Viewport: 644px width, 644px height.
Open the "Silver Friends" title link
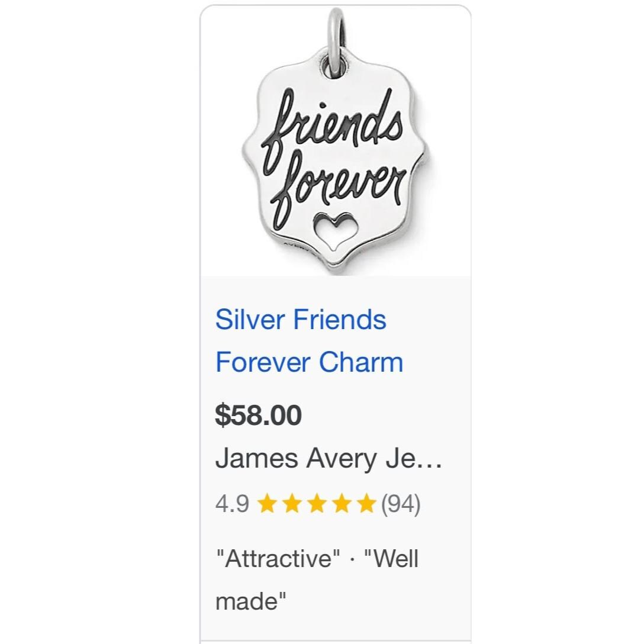tap(301, 320)
